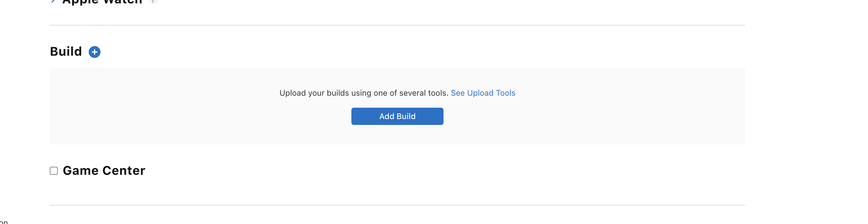Screen dimensions: 868x224
Task: Open the help icon next to Apple Watch
Action: [x=153, y=1]
